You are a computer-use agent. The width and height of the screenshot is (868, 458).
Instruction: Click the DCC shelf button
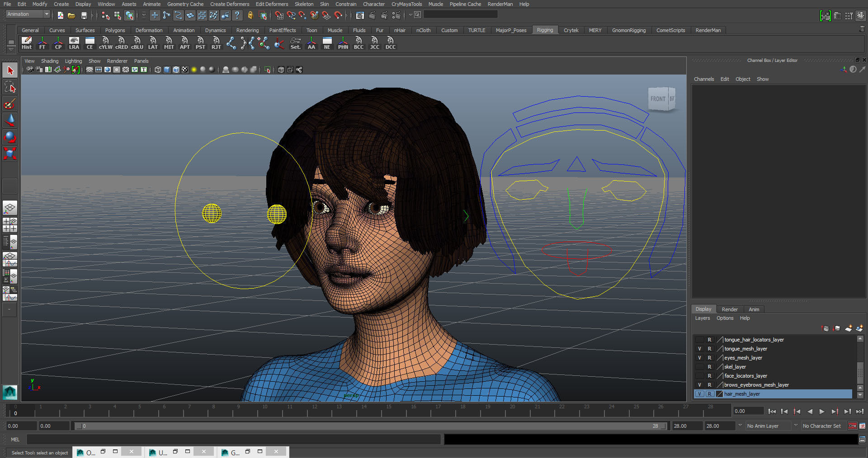(391, 43)
